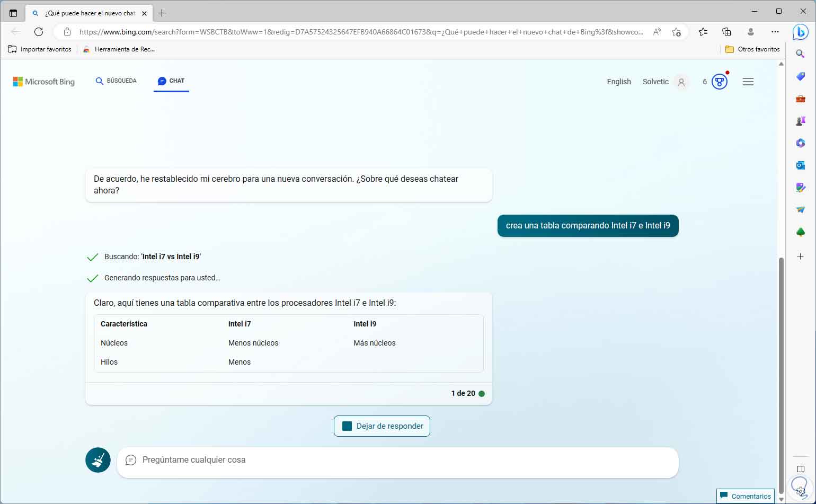
Task: Start a new topic with broom button
Action: [98, 460]
